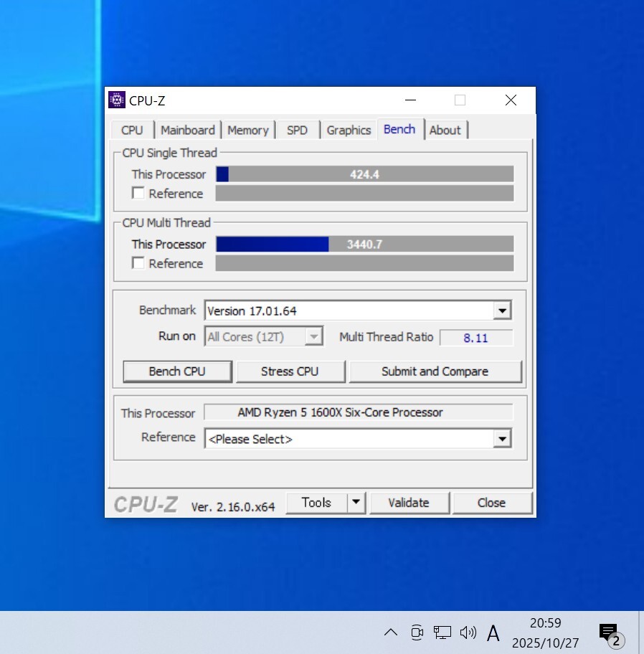
Task: Click the IME input mode 'A' indicator
Action: 493,632
